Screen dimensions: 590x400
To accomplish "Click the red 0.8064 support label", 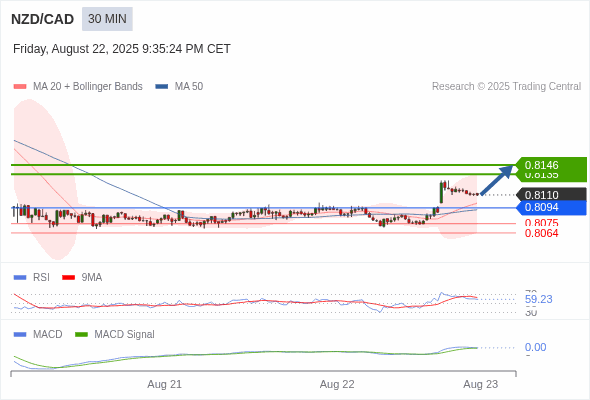I will coord(541,233).
